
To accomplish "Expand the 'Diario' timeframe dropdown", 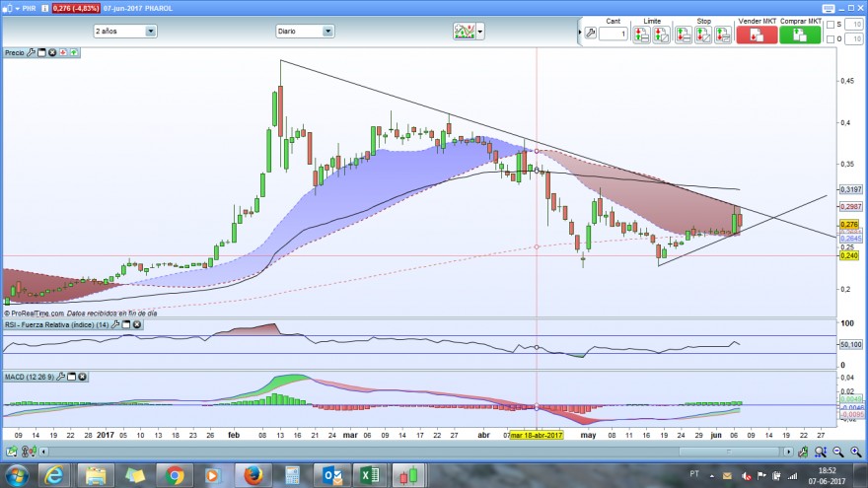I will [x=327, y=31].
